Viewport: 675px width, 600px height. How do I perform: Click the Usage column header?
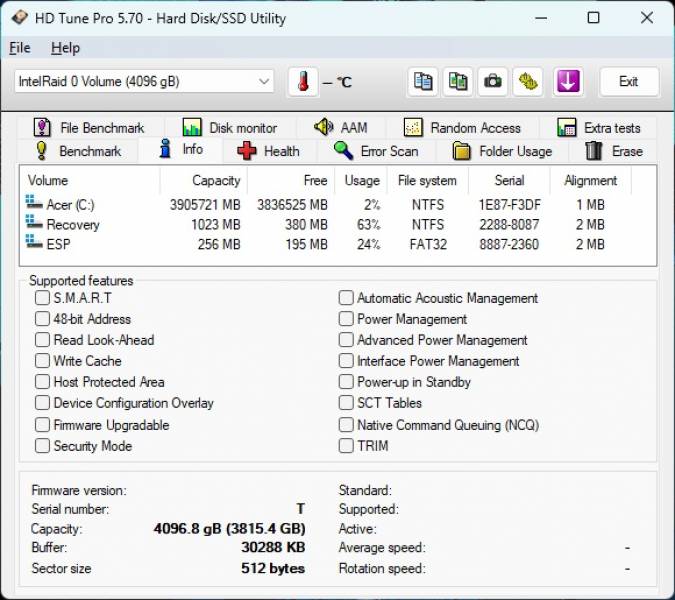pos(362,180)
